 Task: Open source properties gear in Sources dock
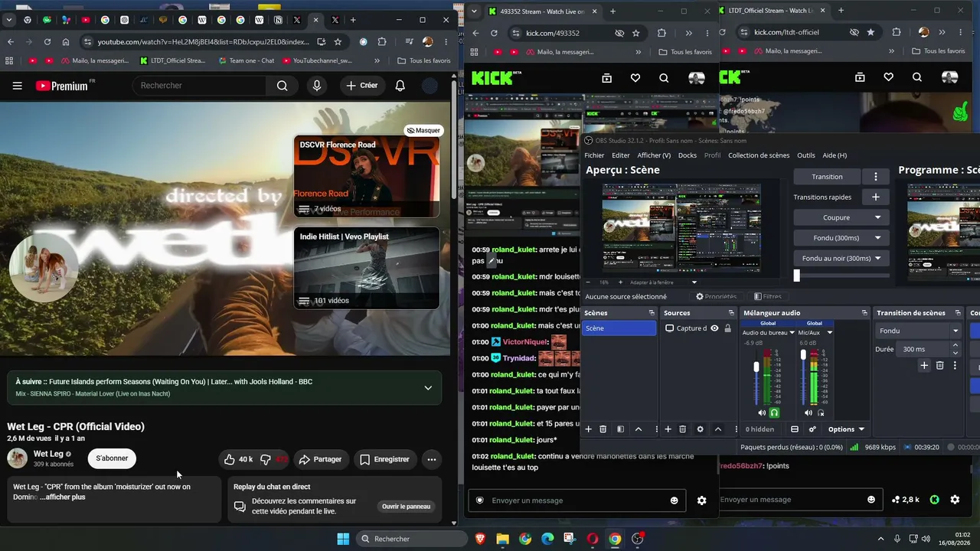pos(700,429)
